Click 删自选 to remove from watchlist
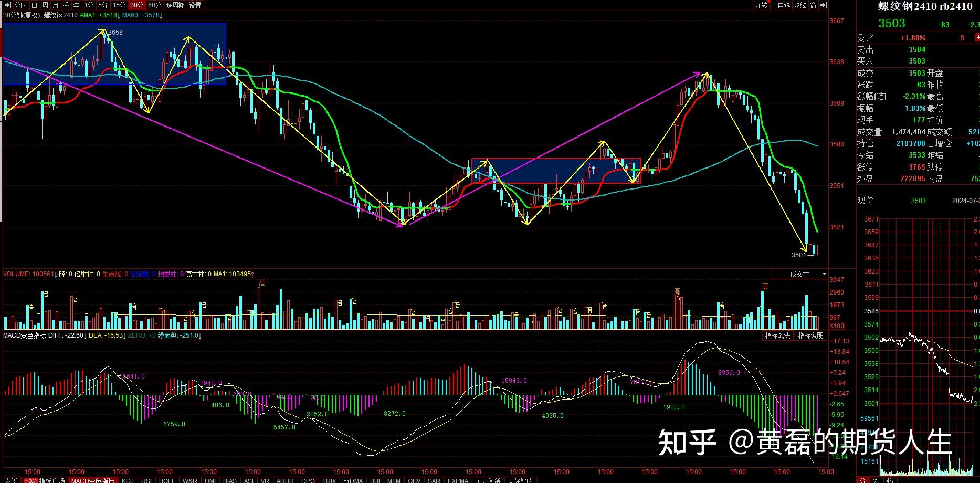Screen dimensions: 980x483 781,5
